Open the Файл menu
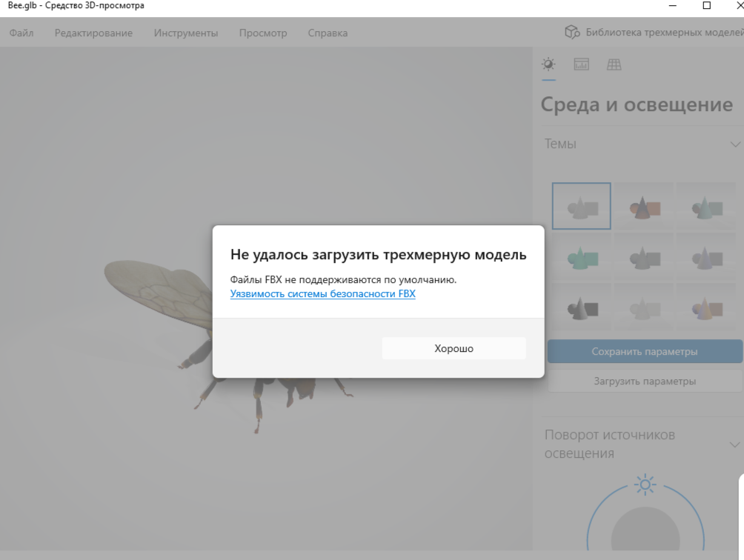 [x=21, y=33]
